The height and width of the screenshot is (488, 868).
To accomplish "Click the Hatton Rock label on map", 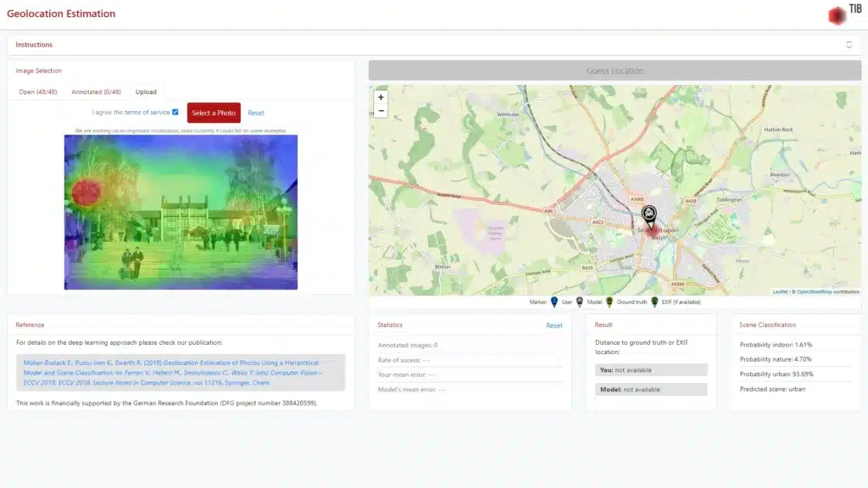I will pos(778,130).
